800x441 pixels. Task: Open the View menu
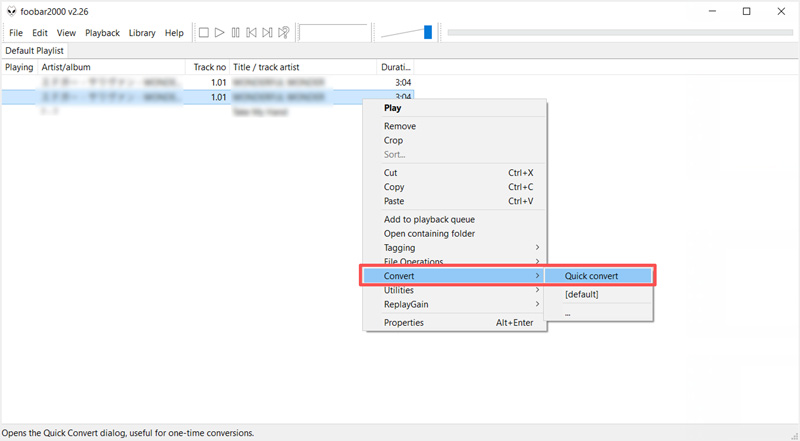66,33
